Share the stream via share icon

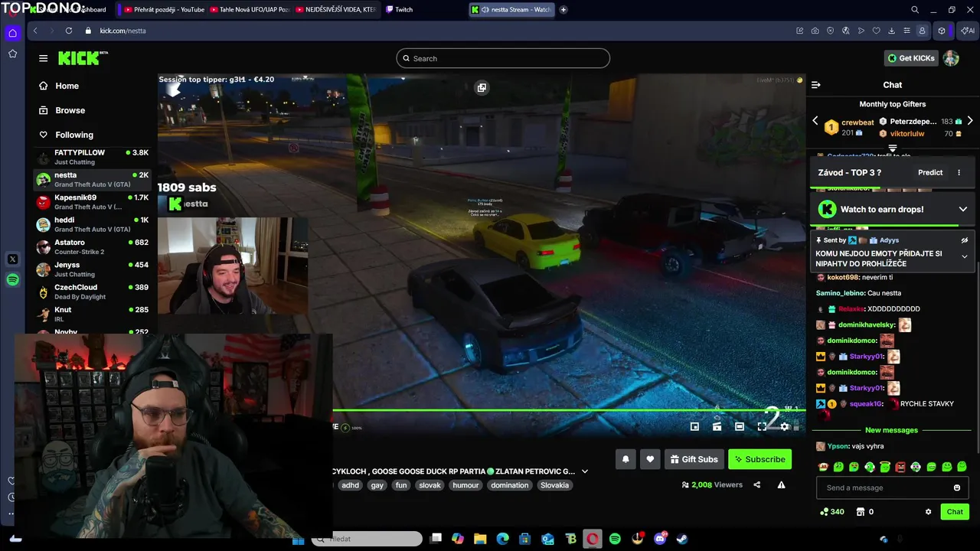[x=757, y=484]
